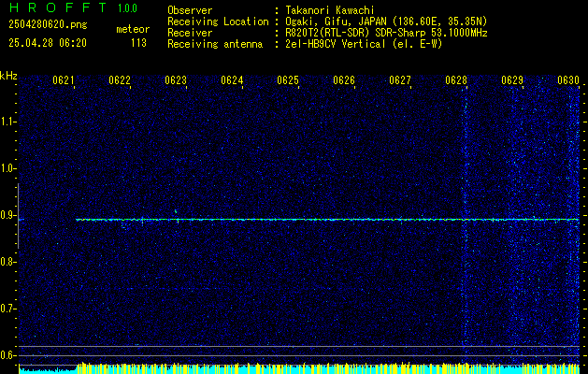The image size is (588, 374).
Task: Click the meteor count 113
Action: [x=138, y=43]
